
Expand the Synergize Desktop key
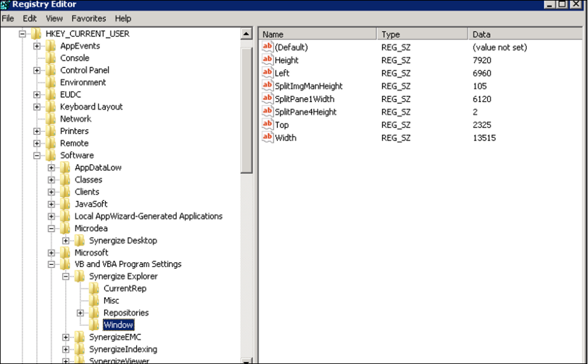click(x=66, y=241)
